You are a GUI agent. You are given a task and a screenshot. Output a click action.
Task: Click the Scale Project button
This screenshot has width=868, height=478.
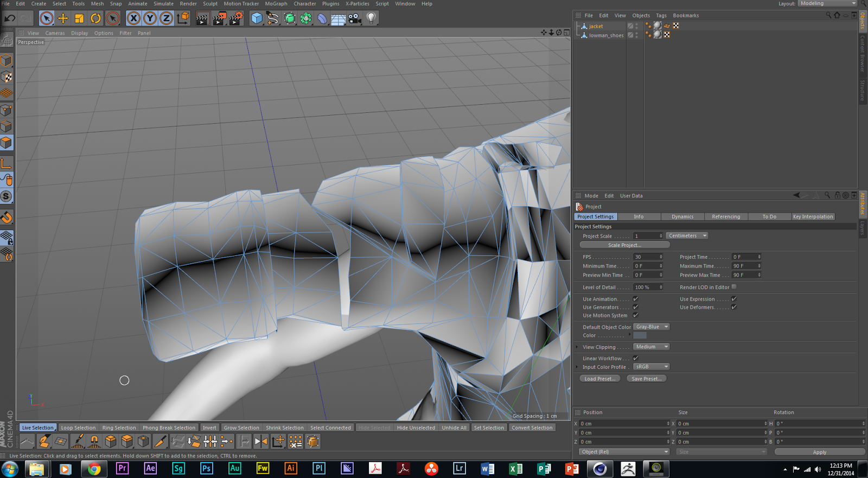[x=624, y=245]
